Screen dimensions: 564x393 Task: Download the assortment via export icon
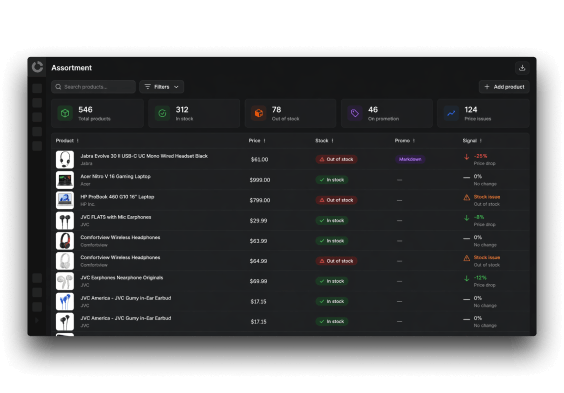tap(522, 68)
